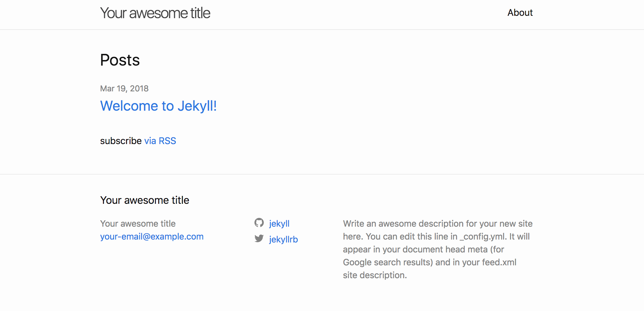The height and width of the screenshot is (311, 644).
Task: Click the Twitter bird icon
Action: click(259, 239)
